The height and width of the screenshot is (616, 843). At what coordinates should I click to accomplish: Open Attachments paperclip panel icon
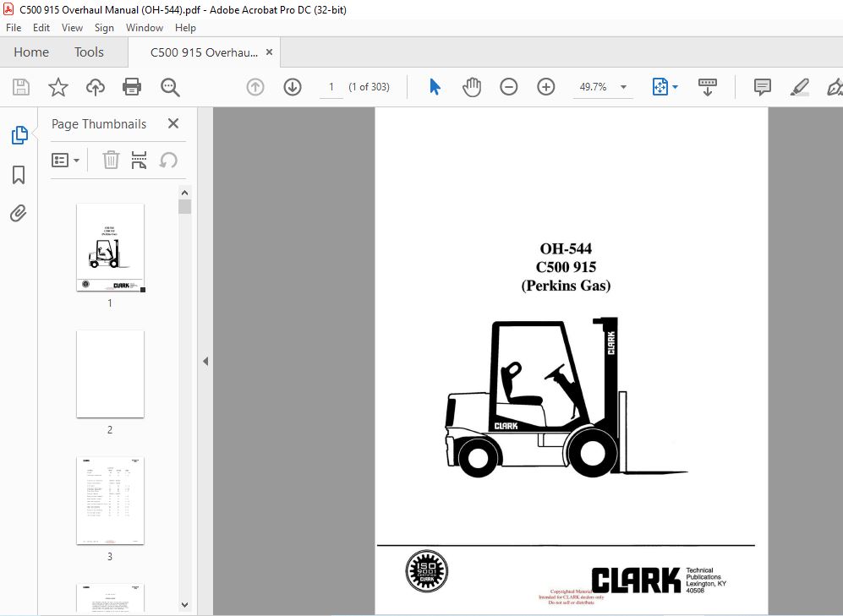[x=19, y=213]
